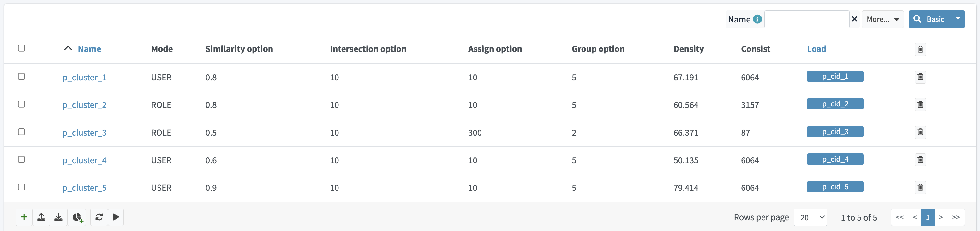
Task: Select the p_cluster_5 row checkbox
Action: click(x=22, y=187)
